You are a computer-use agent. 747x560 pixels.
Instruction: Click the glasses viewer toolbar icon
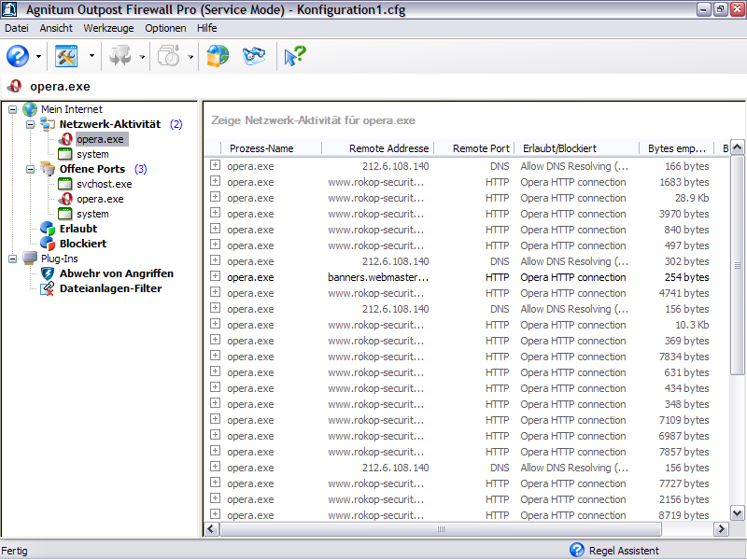[253, 56]
